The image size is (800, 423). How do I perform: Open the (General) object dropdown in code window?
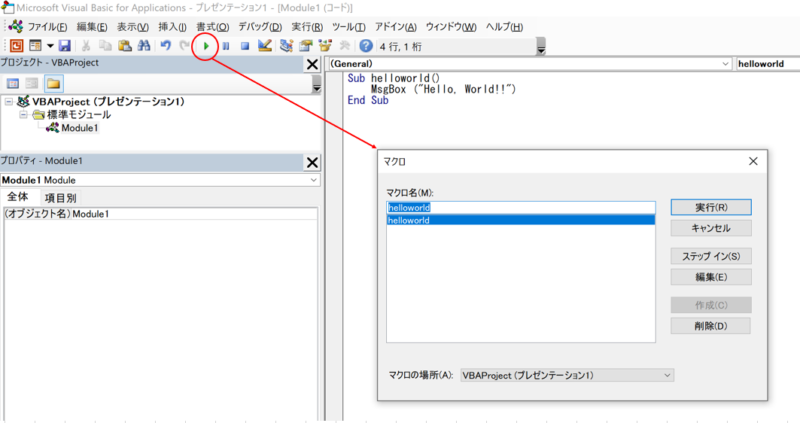(x=725, y=64)
